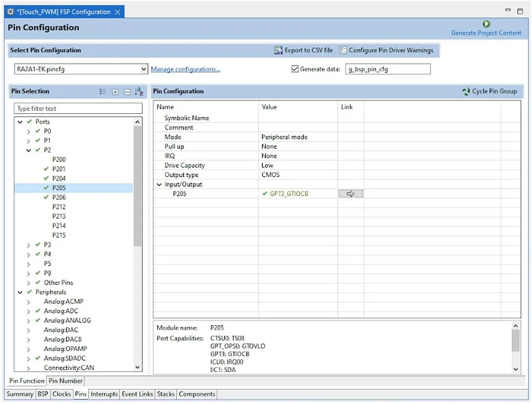Switch to the Clocks tab
This screenshot has height=404, width=532.
coord(61,394)
